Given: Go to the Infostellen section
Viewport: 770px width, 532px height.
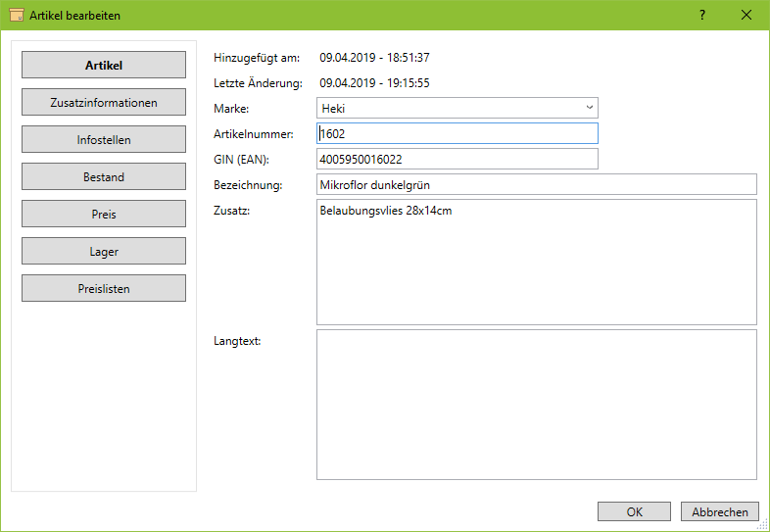Looking at the screenshot, I should [x=104, y=140].
